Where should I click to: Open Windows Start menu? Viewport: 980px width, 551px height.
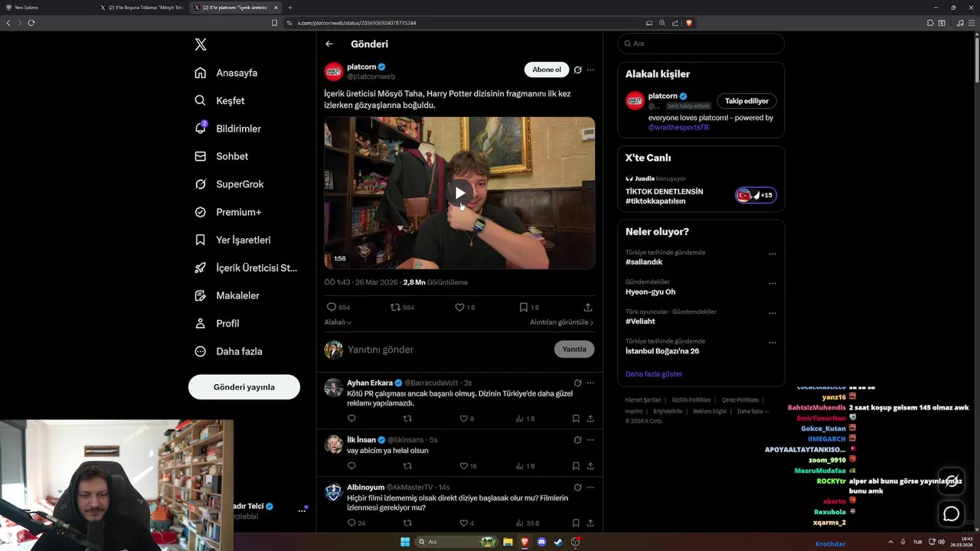[x=405, y=542]
